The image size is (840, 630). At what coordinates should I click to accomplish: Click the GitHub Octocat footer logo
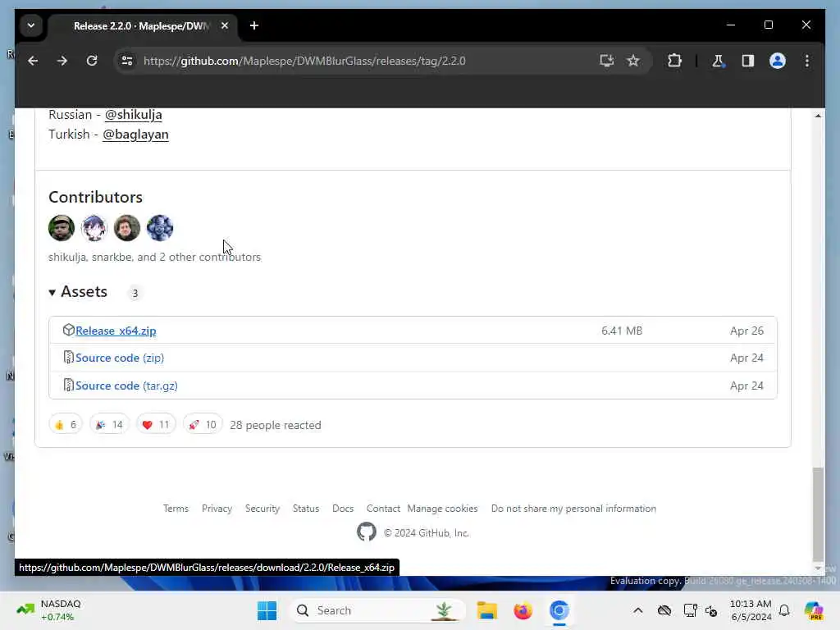point(367,532)
